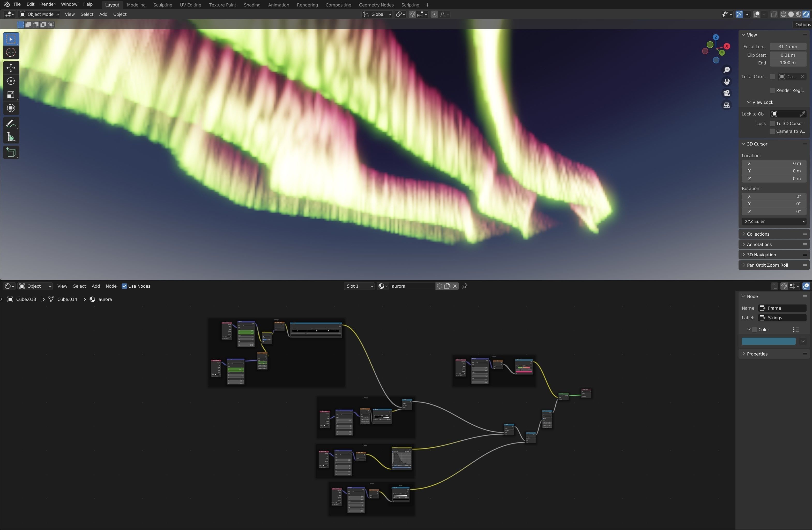
Task: Switch viewport to Solid shading mode
Action: pos(791,14)
